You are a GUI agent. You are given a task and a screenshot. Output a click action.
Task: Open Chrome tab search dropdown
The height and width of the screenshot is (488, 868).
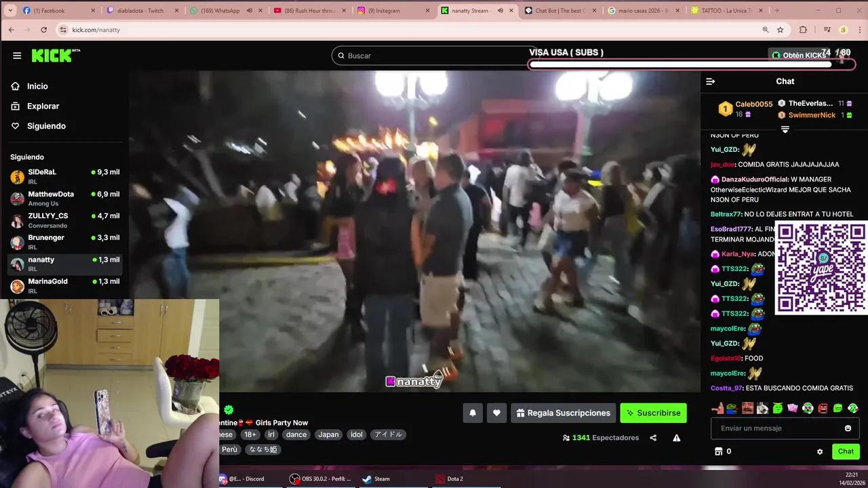coord(9,11)
